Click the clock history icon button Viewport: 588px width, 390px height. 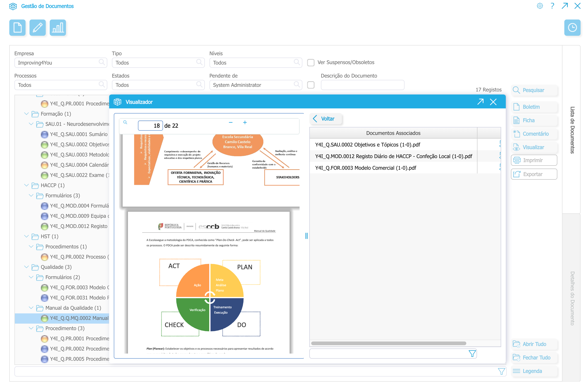(x=572, y=27)
